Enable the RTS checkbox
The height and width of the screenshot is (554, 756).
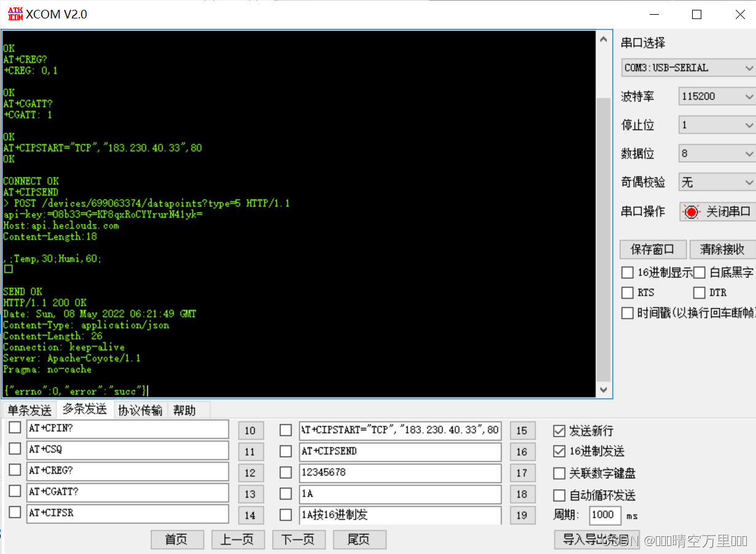[x=627, y=293]
